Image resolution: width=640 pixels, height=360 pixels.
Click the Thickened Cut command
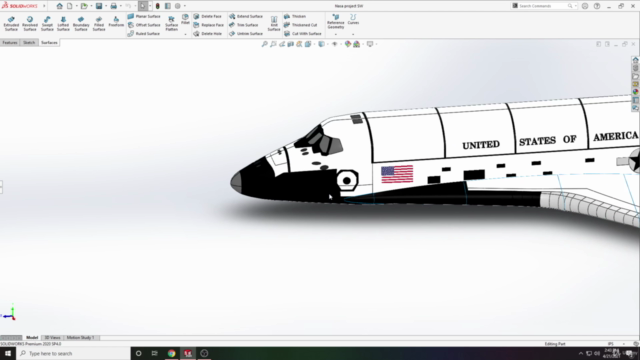point(300,25)
